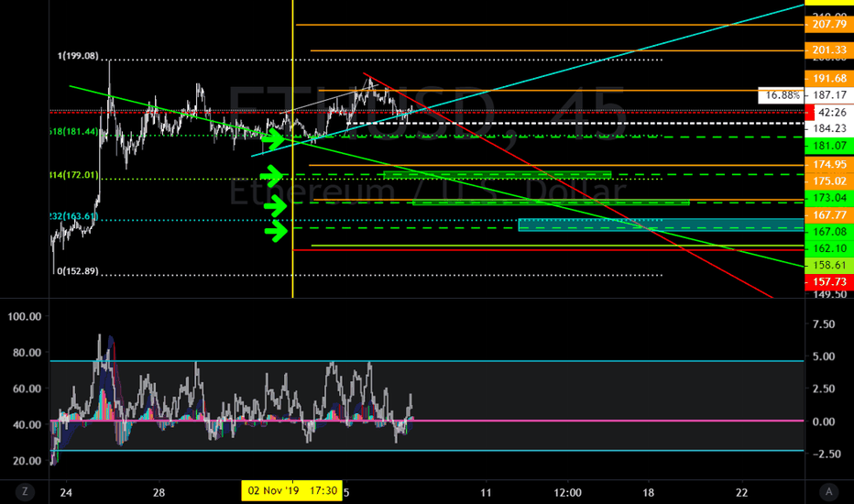Click the 174.95 orange price label
This screenshot has width=854, height=504.
click(x=829, y=164)
